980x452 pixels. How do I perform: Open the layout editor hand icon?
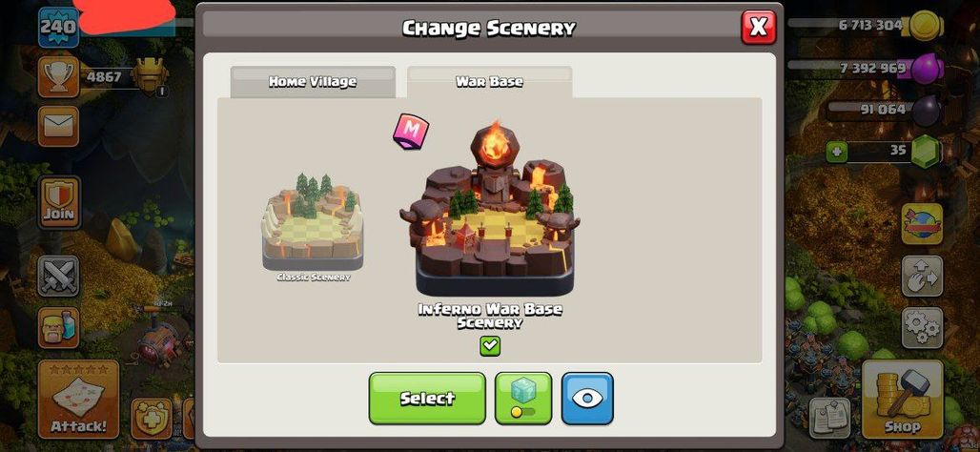coord(922,276)
